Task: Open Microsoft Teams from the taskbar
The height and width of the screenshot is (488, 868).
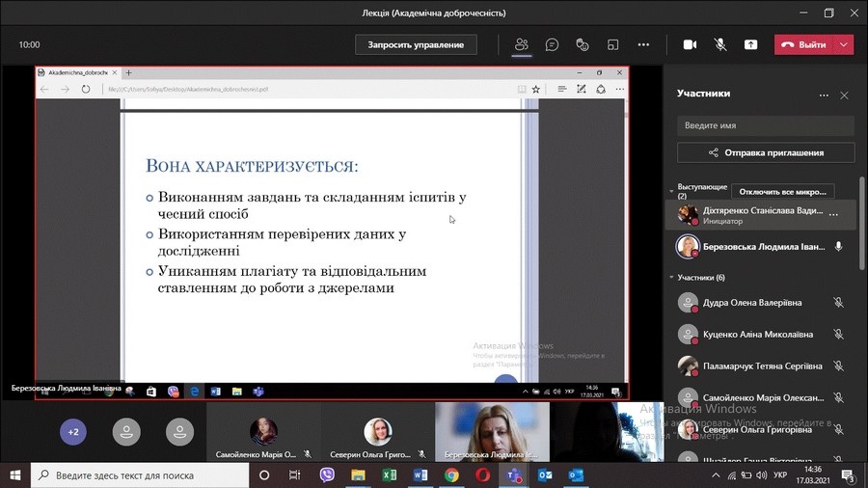Action: tap(514, 475)
